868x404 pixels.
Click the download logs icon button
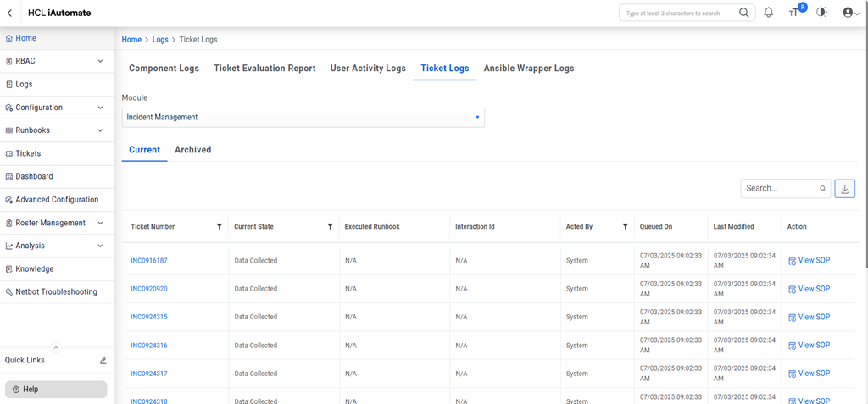(844, 189)
